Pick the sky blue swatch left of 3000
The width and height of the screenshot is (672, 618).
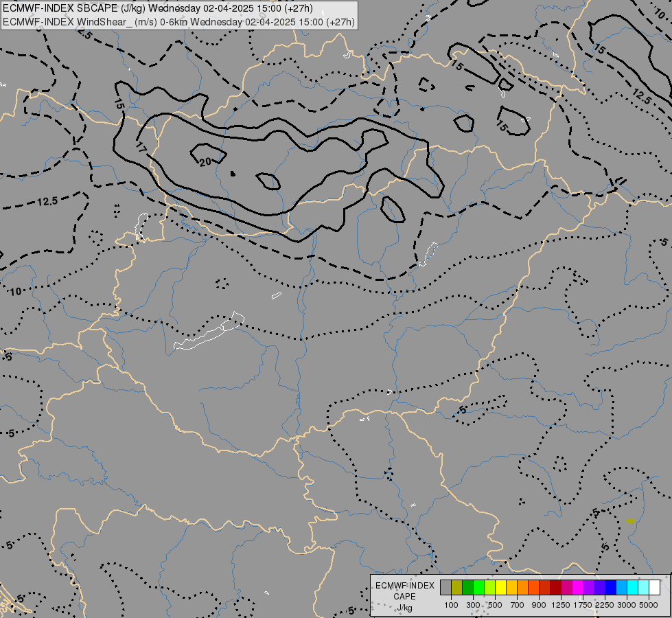click(x=621, y=588)
